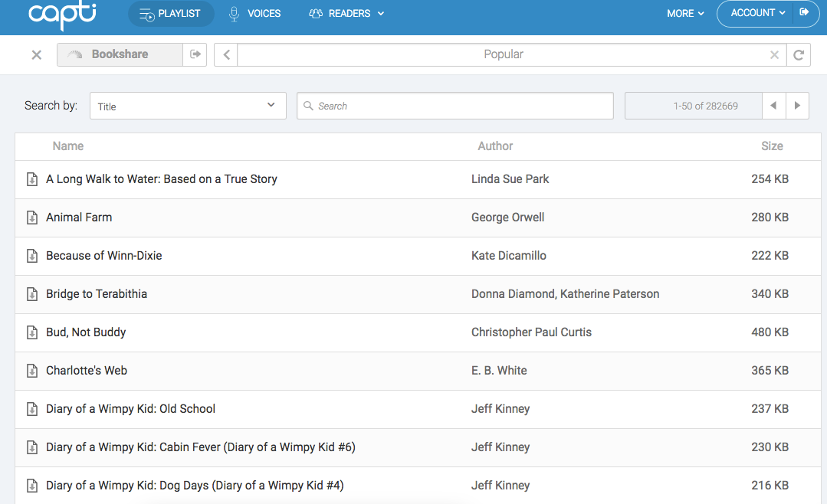Go to next page of results
Screen dimensions: 827x504
tap(797, 106)
